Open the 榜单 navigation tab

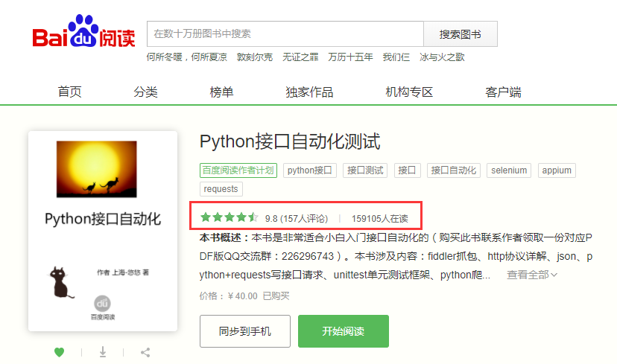tap(221, 92)
